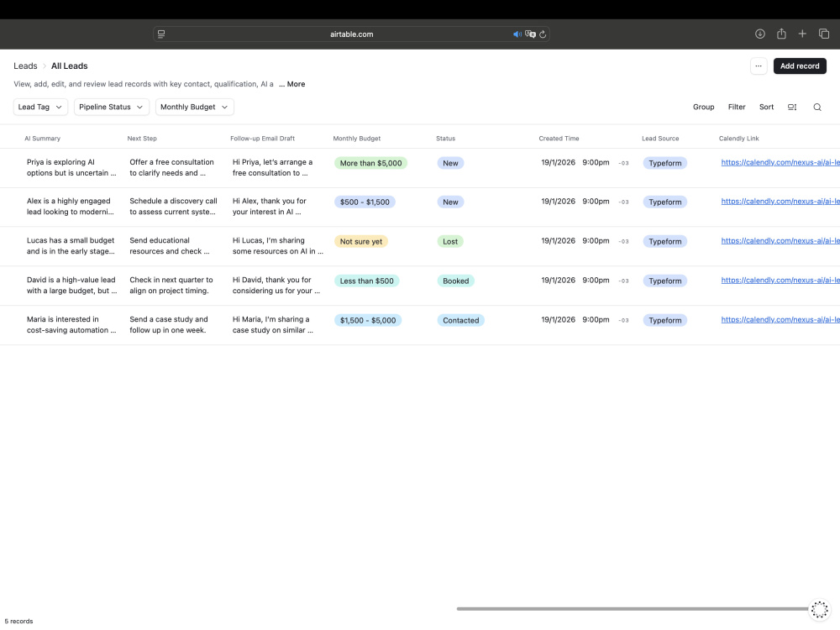Show tab overview icon
The height and width of the screenshot is (630, 840).
point(824,34)
